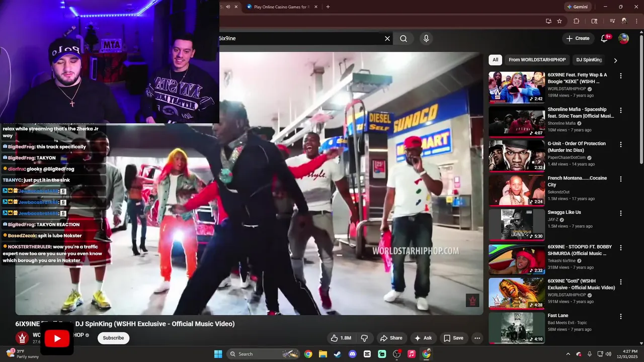Open options for Shoreline Mafia Spaceship video

coord(621,110)
